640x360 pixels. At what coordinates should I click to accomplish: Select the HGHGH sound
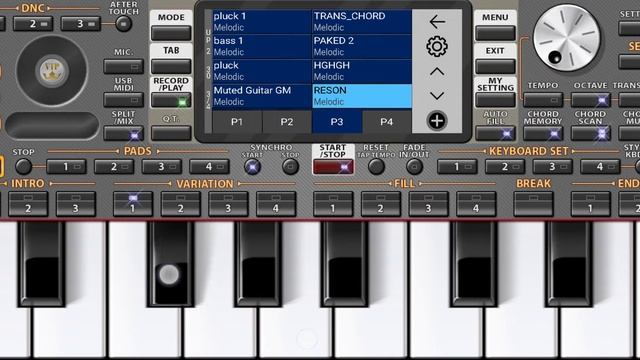(362, 71)
